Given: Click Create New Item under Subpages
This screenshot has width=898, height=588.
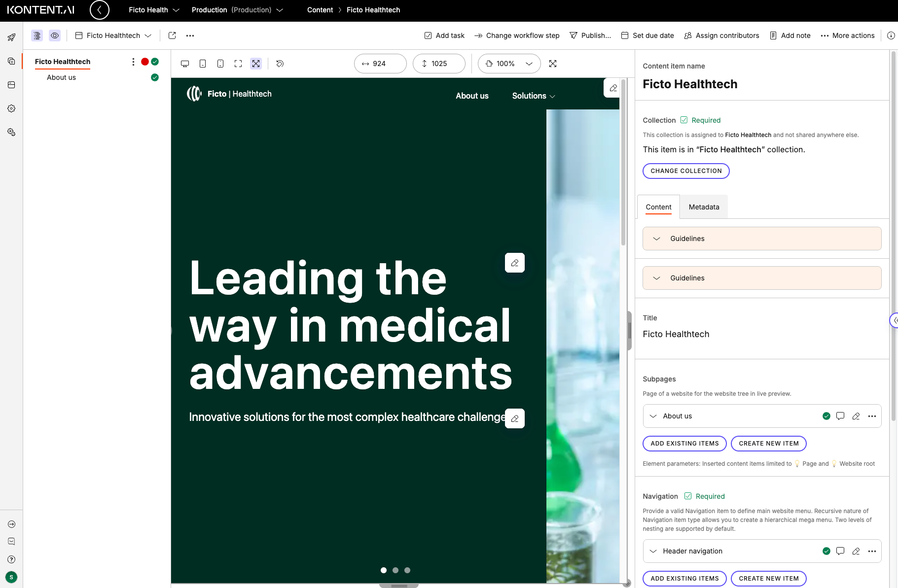Looking at the screenshot, I should click(x=768, y=444).
